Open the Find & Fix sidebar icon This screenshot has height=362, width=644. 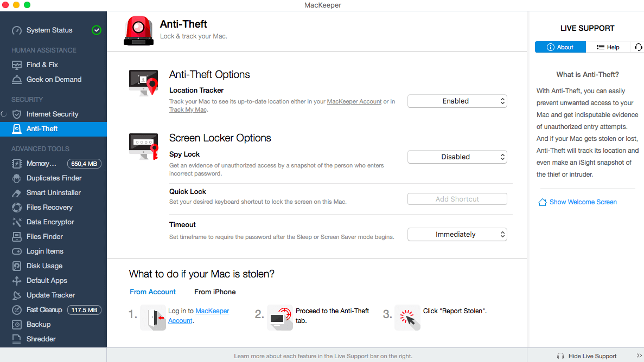17,65
